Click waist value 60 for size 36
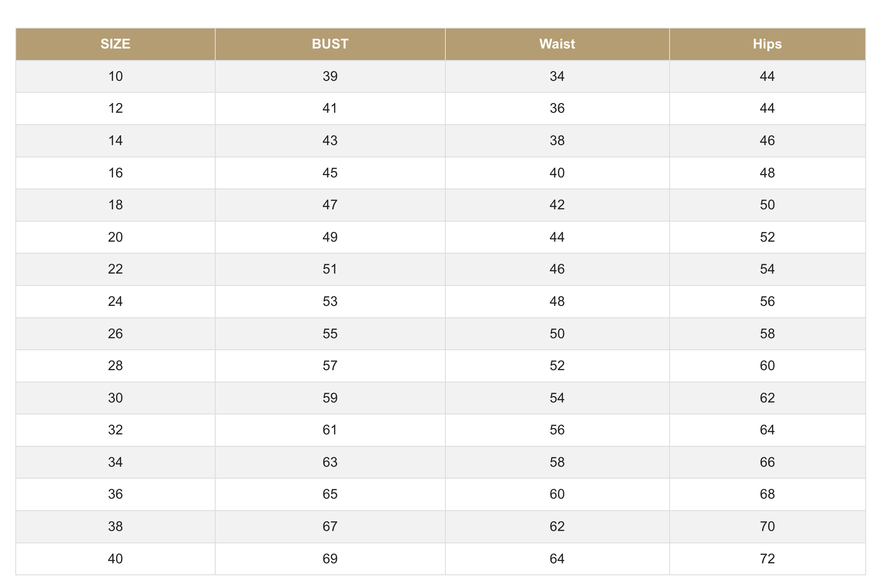The height and width of the screenshot is (588, 878). (x=557, y=494)
